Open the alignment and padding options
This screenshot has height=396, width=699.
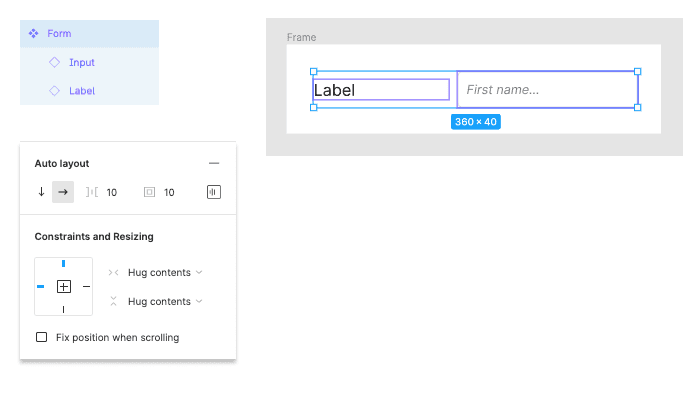click(x=214, y=192)
